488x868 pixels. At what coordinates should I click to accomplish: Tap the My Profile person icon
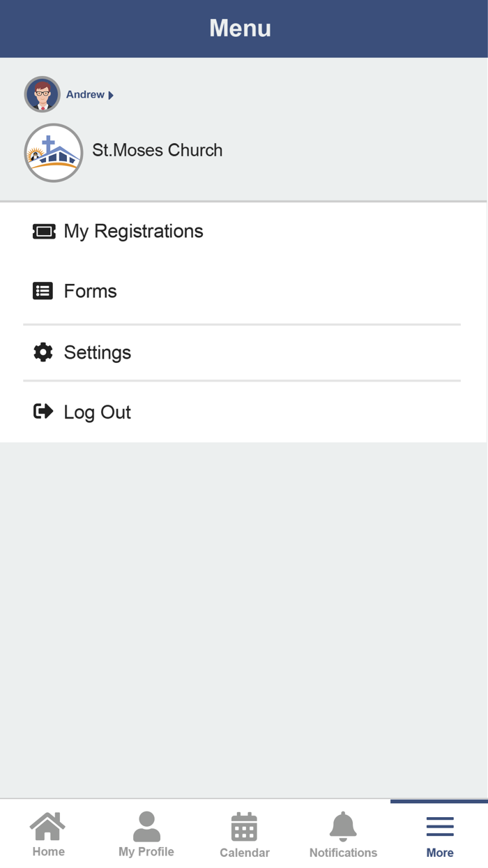pos(146,826)
